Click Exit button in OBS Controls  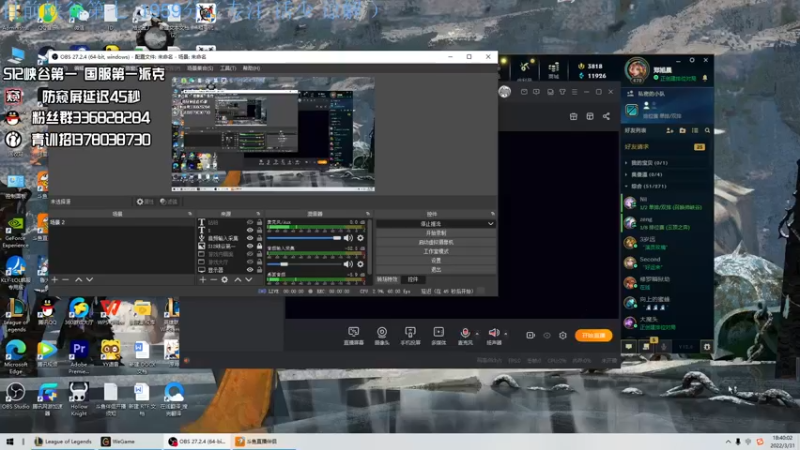(436, 269)
